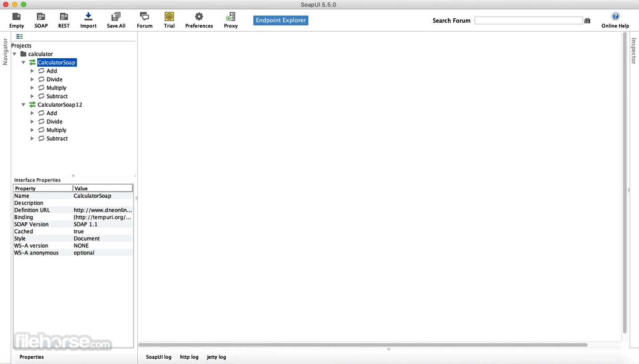
Task: Expand the Add operation under CalculatorSoap
Action: point(32,71)
